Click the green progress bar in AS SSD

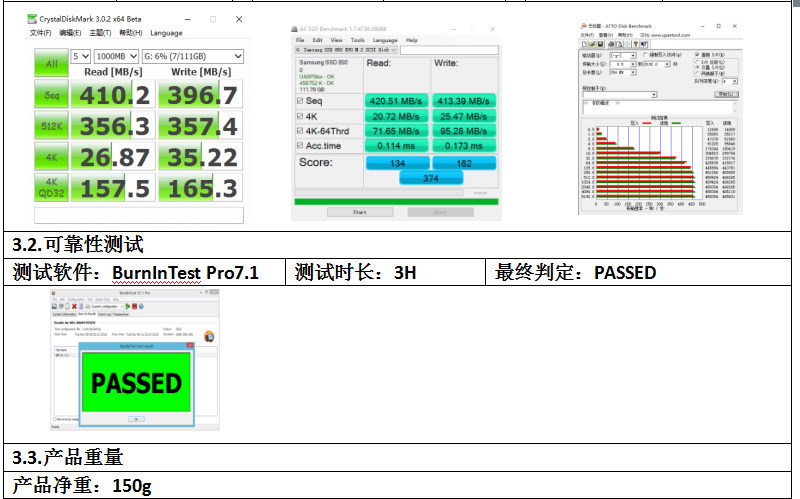pos(396,202)
